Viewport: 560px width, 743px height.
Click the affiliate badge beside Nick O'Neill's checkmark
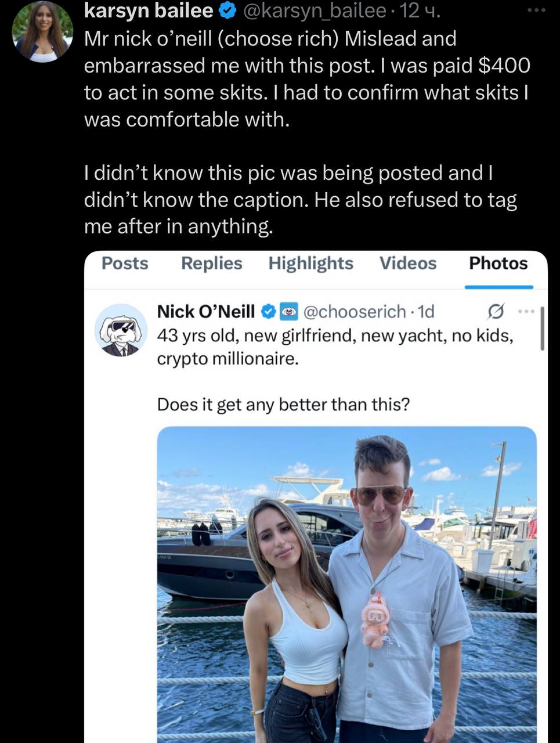(288, 312)
